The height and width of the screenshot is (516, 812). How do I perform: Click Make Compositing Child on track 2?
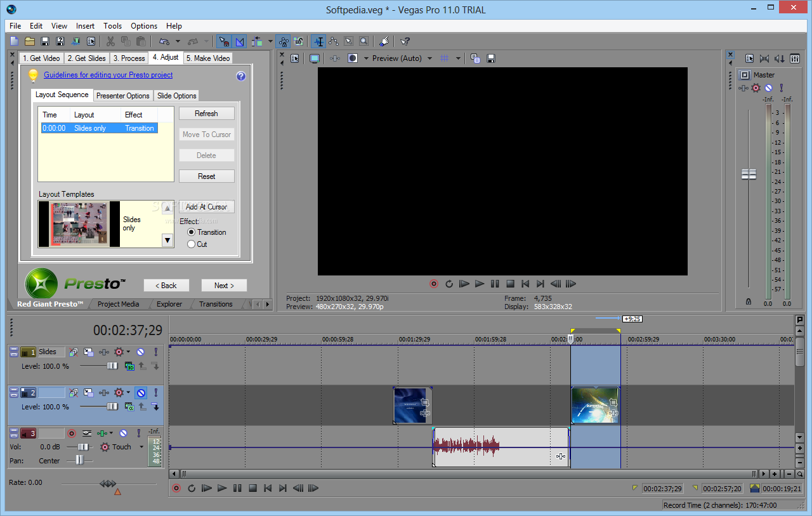coord(155,407)
